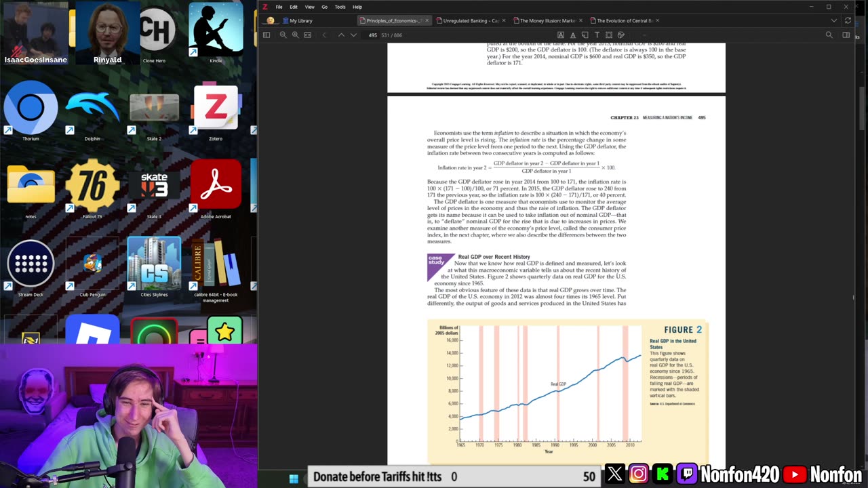
Task: Open the Skate 3 desktop shortcut
Action: point(154,190)
